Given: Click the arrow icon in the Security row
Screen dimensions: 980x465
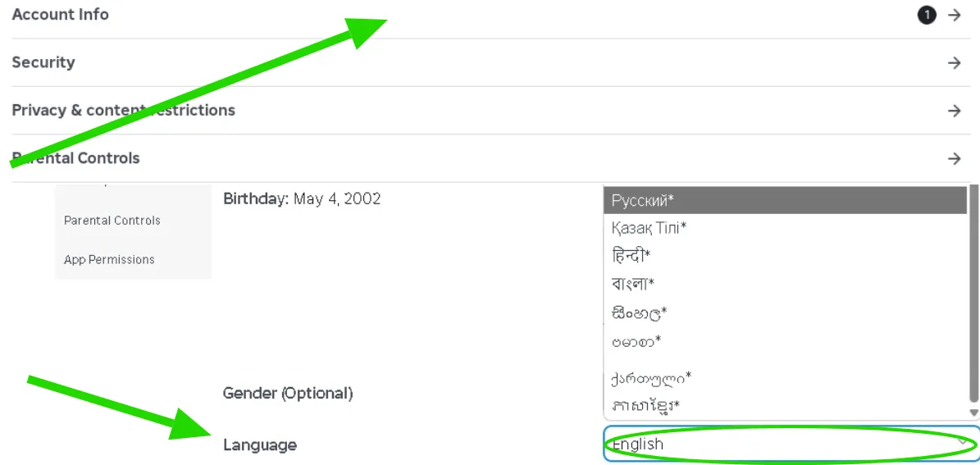Looking at the screenshot, I should (x=954, y=62).
